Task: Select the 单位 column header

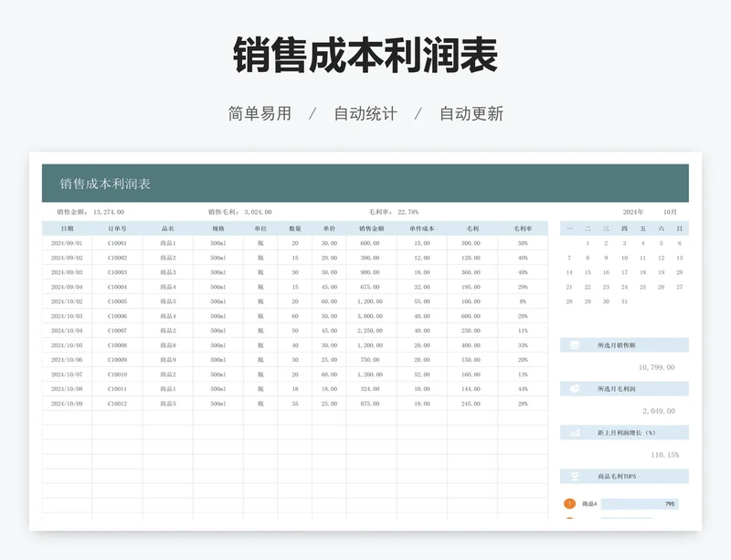Action: point(260,228)
